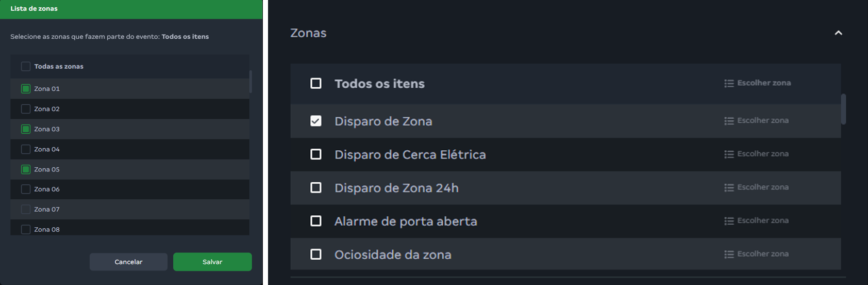Click list icon beside Todos os itens
The image size is (868, 285).
729,84
